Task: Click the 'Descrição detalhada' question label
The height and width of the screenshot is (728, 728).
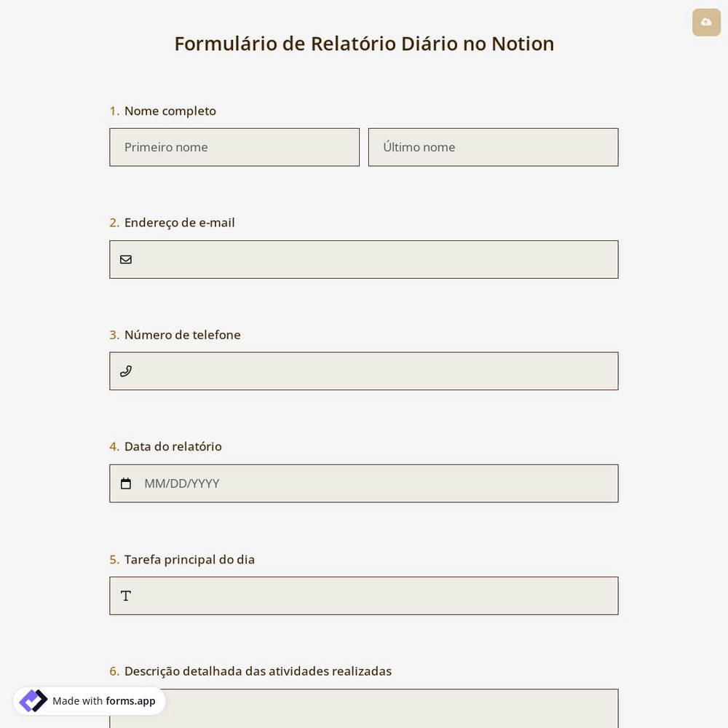Action: coord(258,670)
